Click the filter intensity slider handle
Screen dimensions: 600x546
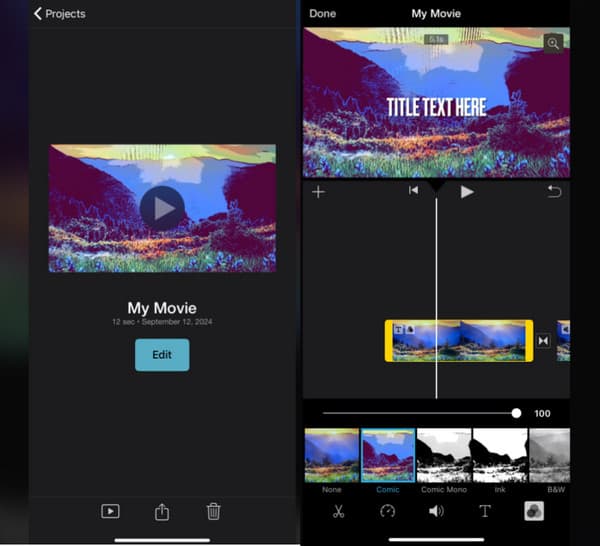click(516, 413)
